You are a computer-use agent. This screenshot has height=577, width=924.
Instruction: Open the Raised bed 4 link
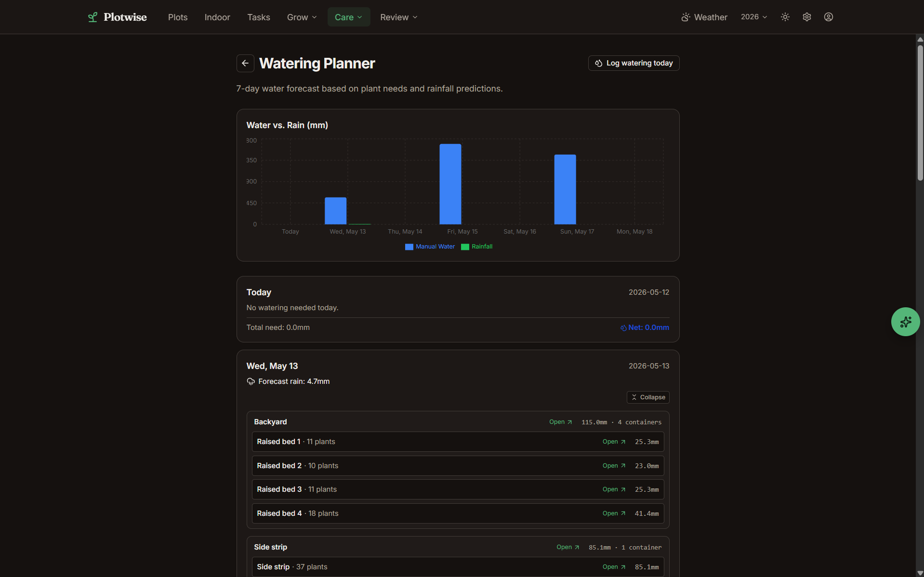[x=614, y=513]
